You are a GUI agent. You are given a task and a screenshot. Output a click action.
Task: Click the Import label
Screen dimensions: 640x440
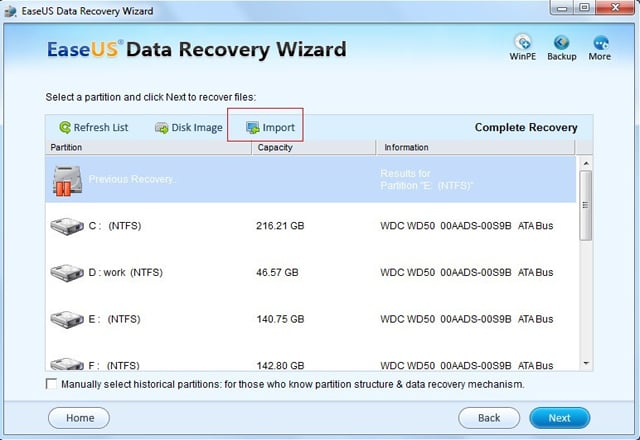tap(278, 128)
